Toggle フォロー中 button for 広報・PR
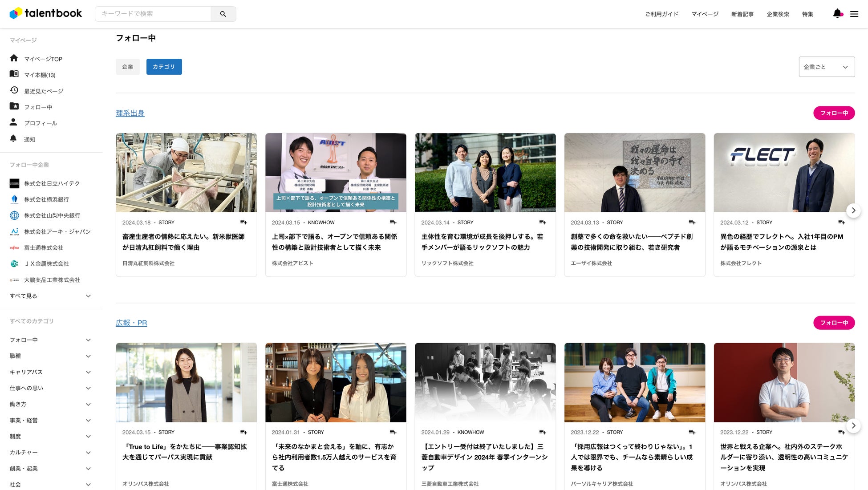This screenshot has width=868, height=490. 834,323
